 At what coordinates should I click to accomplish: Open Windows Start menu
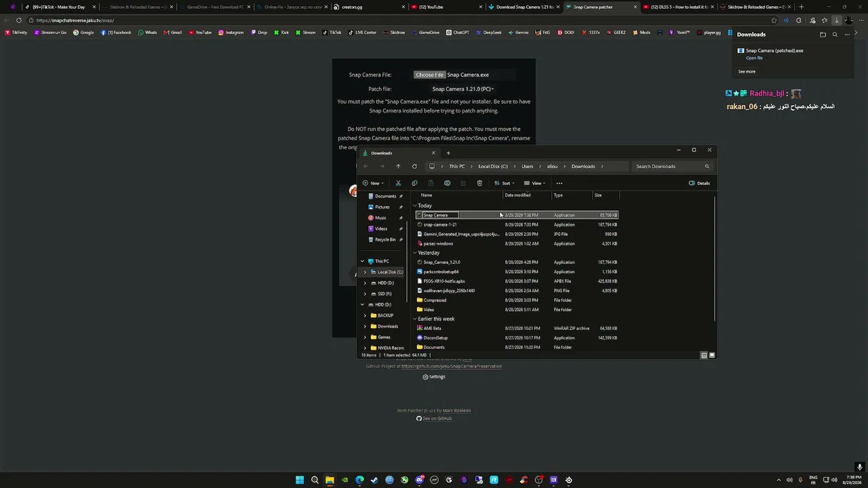point(300,480)
